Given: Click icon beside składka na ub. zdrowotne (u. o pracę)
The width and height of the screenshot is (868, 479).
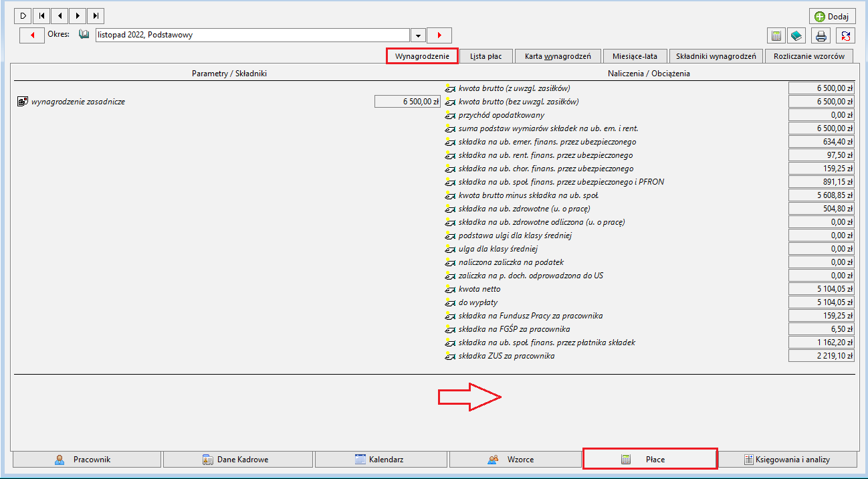Looking at the screenshot, I should point(449,209).
